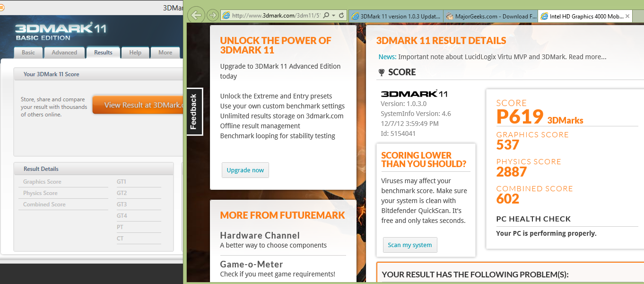Open the Advanced tab in 3DMark 11 window
Screen dimensions: 644x284
(64, 53)
